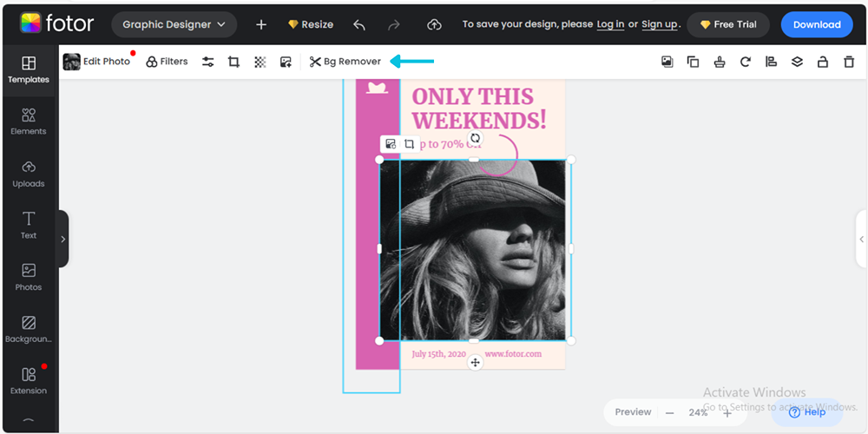Open the Templates sidebar tab
This screenshot has width=868, height=434.
[29, 69]
